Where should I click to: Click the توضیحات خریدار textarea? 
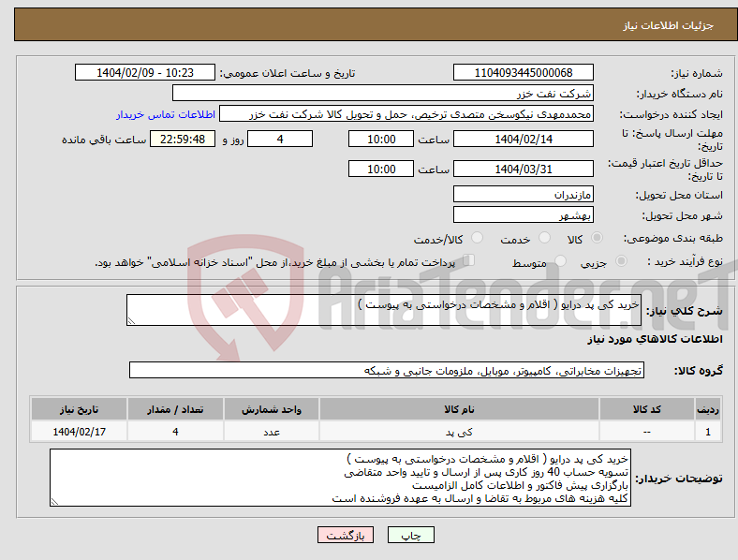point(340,478)
